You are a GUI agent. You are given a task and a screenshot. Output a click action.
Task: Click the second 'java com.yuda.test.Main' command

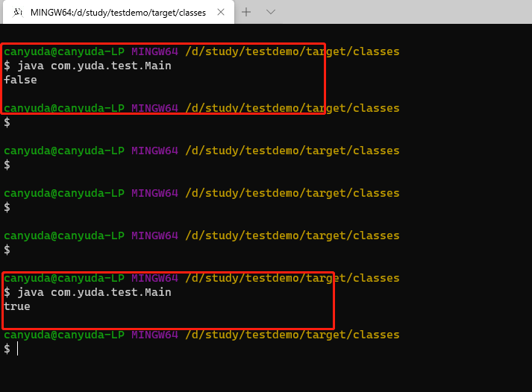point(94,292)
